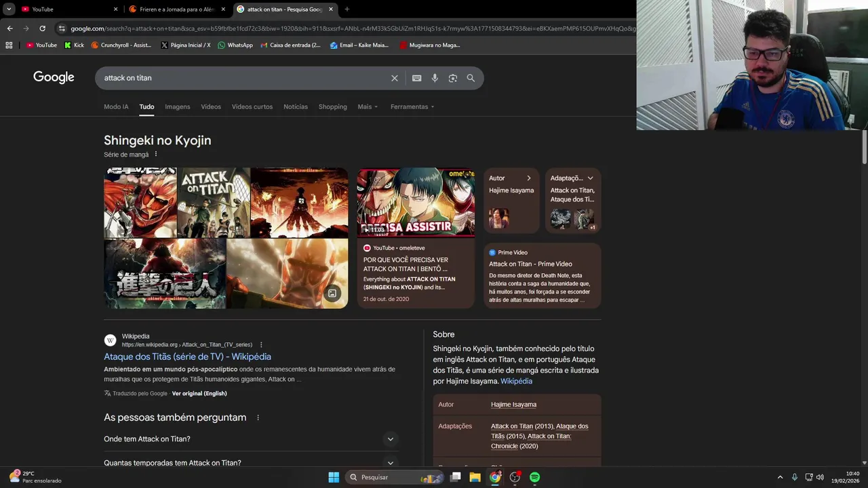
Task: Play the omeleteve YouTube video thumbnail
Action: pos(416,202)
